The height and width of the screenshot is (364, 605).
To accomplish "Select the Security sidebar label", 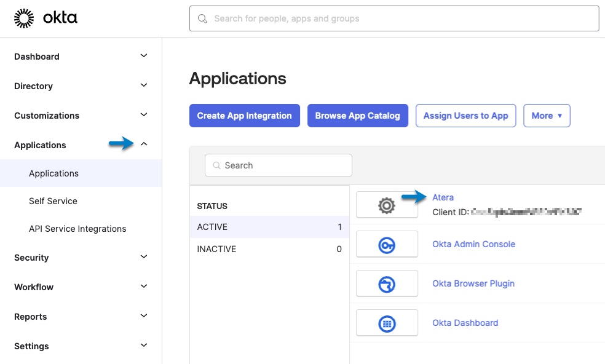I will 31,258.
